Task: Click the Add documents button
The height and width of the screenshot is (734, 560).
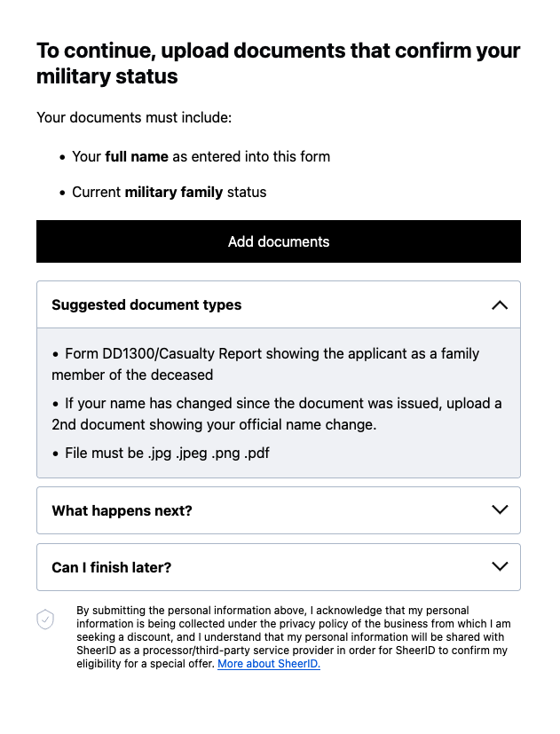Action: click(279, 241)
